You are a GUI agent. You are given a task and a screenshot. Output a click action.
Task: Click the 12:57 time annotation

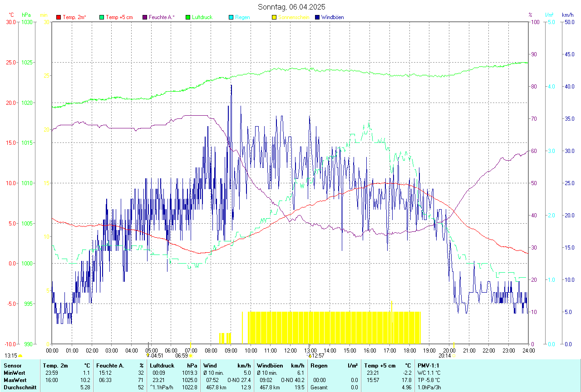coord(318,356)
